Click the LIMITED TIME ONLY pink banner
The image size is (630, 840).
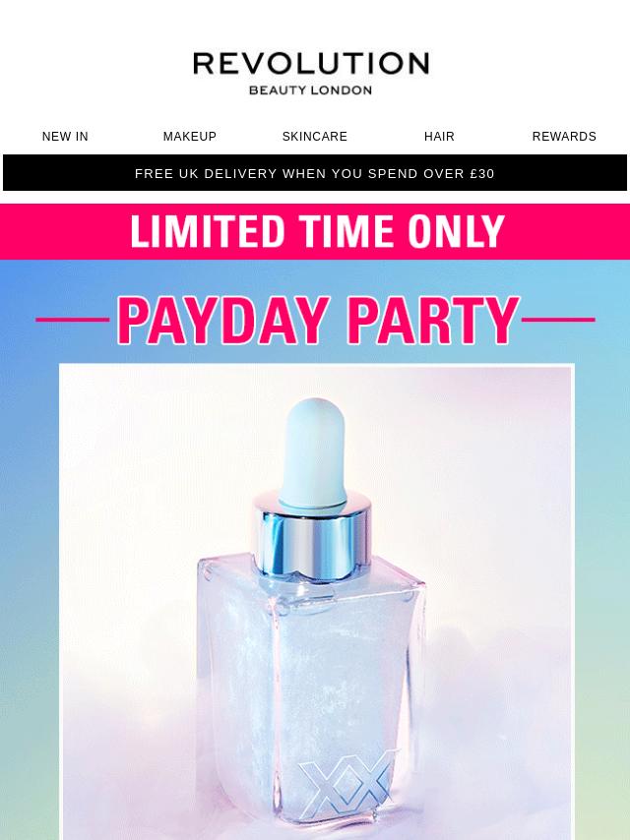[315, 231]
